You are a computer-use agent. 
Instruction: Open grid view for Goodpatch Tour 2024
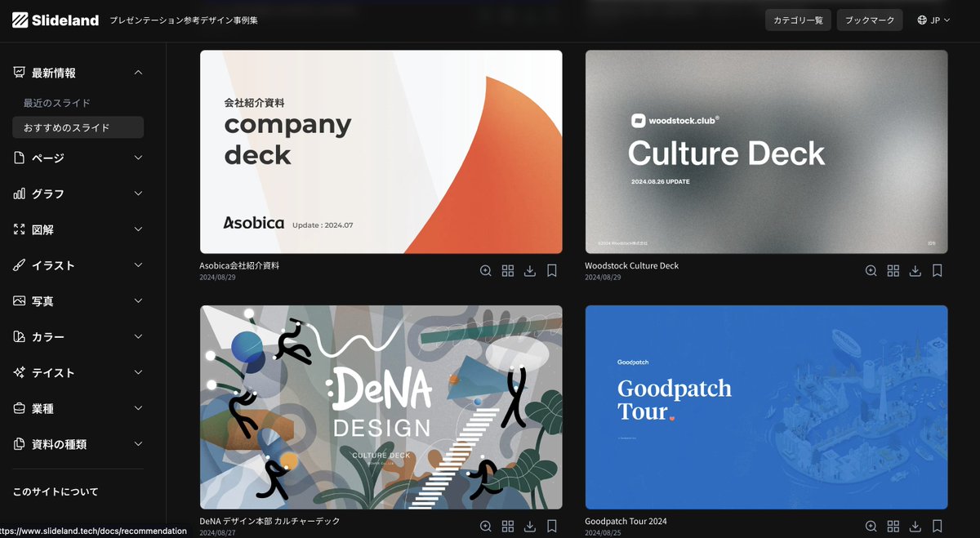893,527
